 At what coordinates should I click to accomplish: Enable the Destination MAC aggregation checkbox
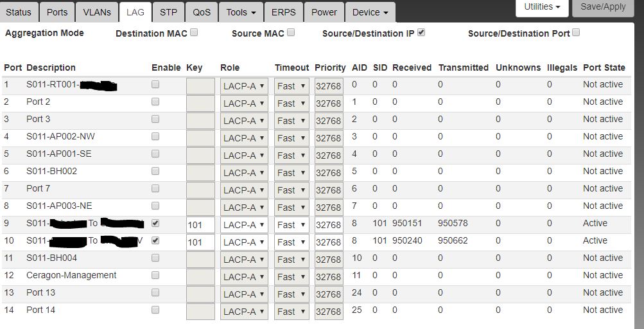tap(194, 32)
